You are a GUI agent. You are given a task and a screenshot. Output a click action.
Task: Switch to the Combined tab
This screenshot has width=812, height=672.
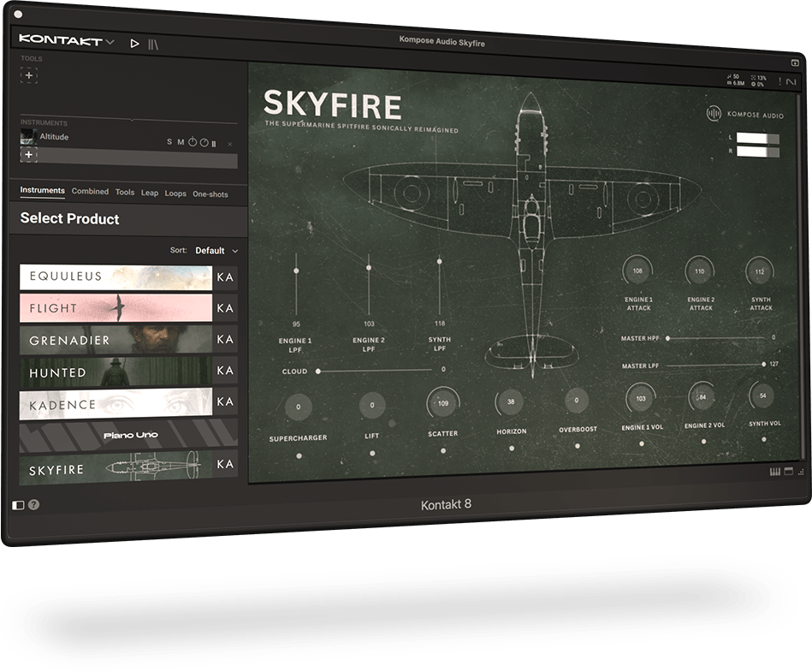pos(90,192)
